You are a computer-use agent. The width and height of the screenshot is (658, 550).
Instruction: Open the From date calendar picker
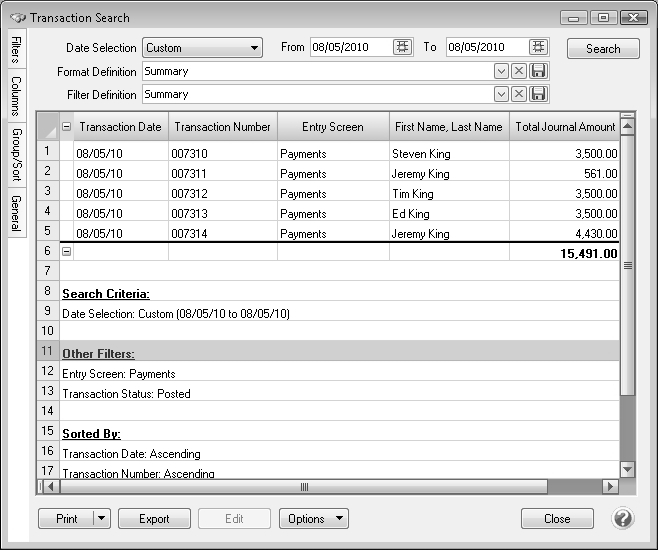402,47
